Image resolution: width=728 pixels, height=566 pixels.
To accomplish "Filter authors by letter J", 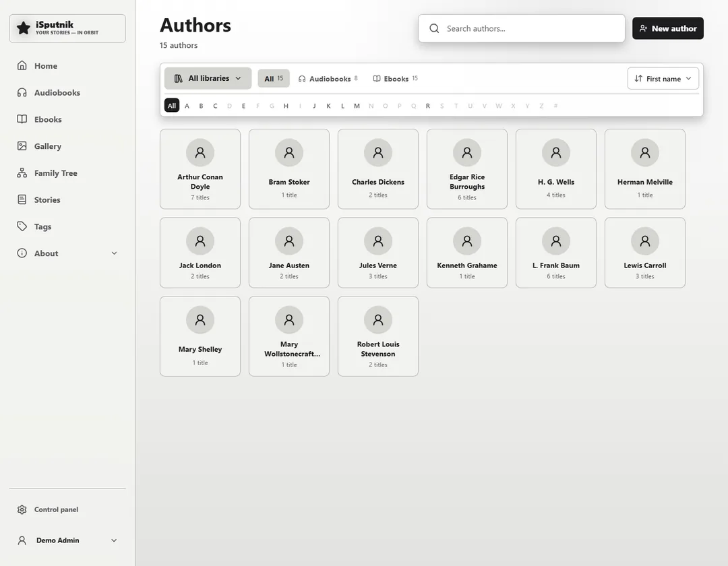I will [314, 106].
